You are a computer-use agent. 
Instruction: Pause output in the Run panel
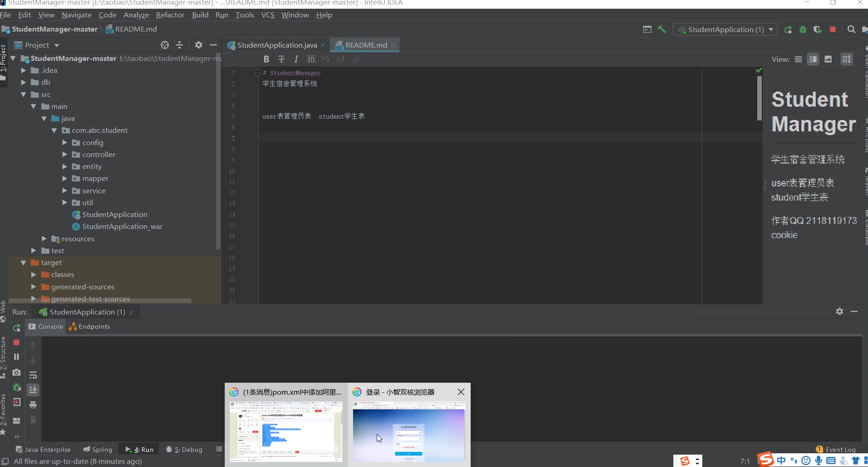tap(16, 357)
